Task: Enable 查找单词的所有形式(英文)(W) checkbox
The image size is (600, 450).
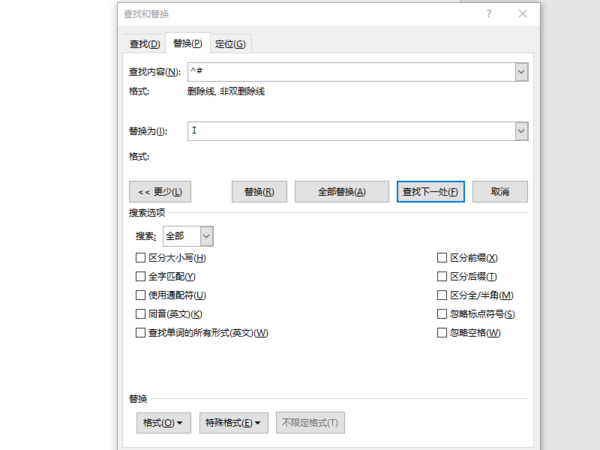Action: pyautogui.click(x=140, y=333)
